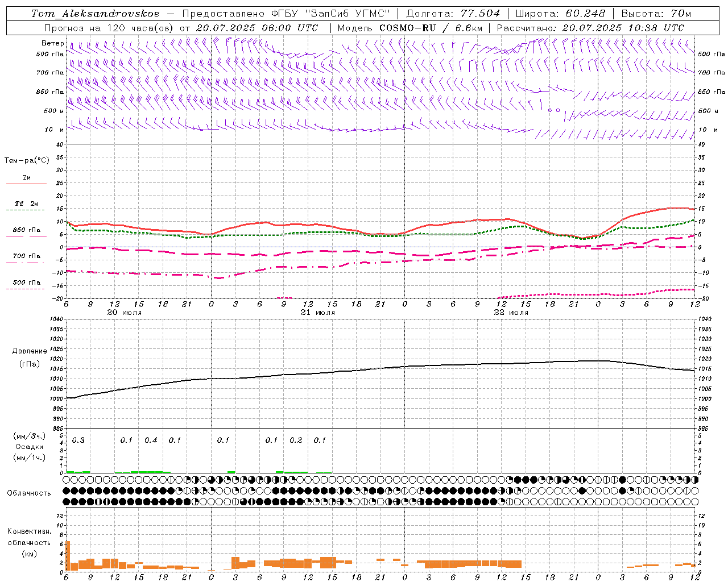
Task: Select the Тем-ра(°C) axis title
Action: tap(27, 161)
